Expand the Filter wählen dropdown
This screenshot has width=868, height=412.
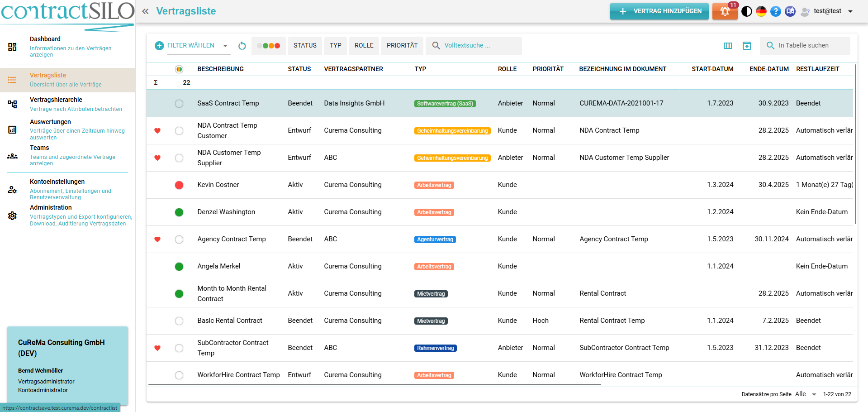click(225, 46)
